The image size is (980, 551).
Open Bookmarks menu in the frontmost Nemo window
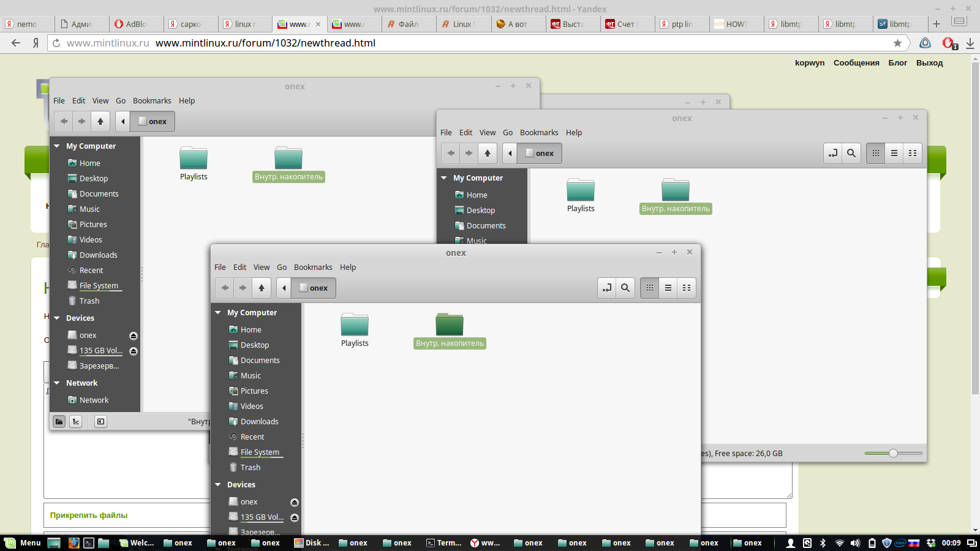tap(313, 268)
